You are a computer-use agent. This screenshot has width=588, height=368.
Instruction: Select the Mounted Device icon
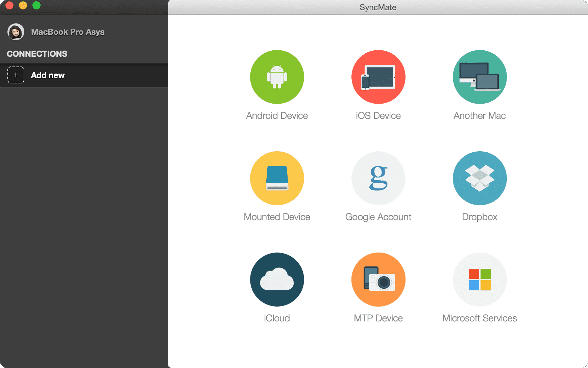coord(277,178)
